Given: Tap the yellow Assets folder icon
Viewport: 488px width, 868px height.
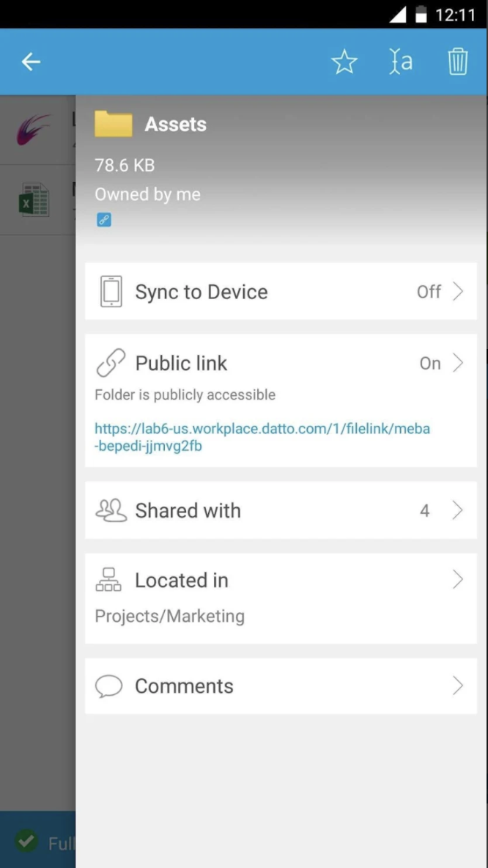Looking at the screenshot, I should point(113,125).
